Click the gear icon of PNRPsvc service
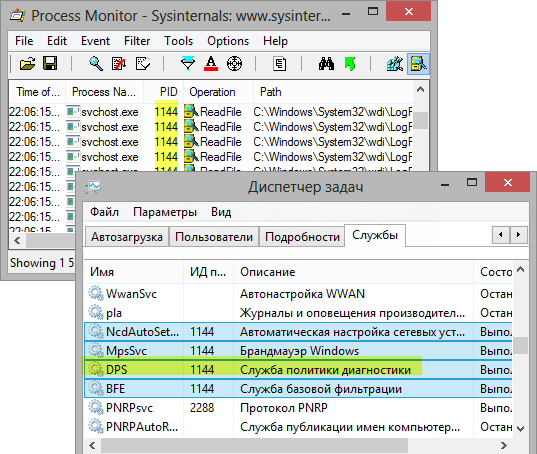 96,407
